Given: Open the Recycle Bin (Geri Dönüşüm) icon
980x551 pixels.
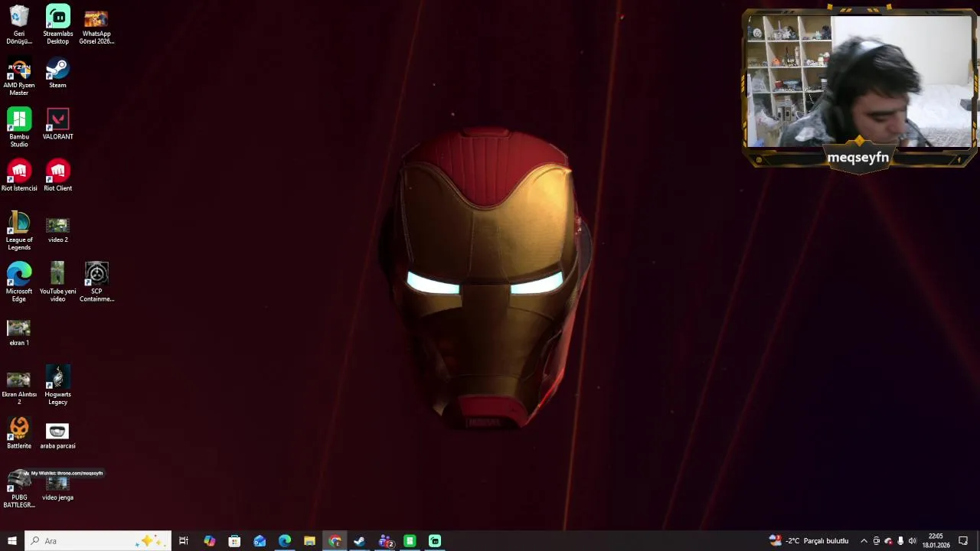Looking at the screenshot, I should click(x=19, y=25).
